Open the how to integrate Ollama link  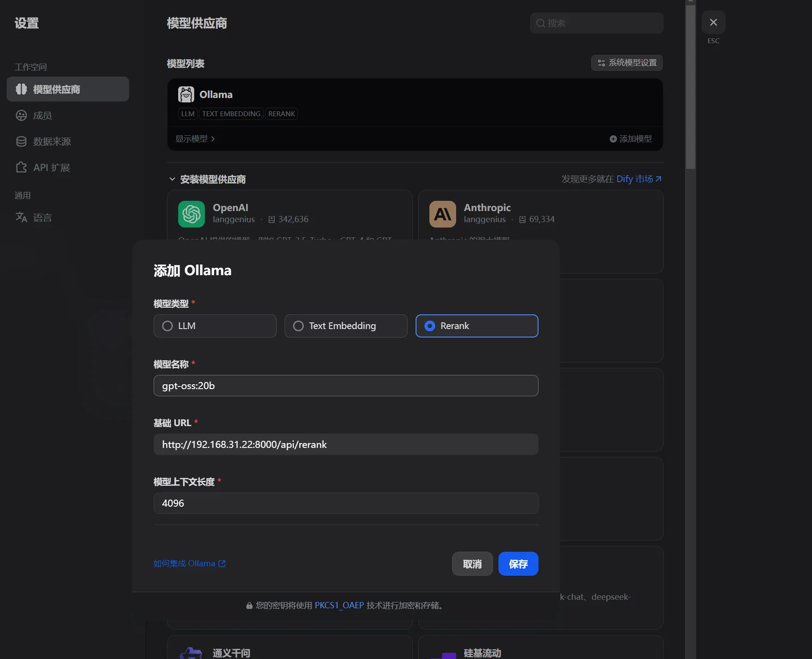pyautogui.click(x=189, y=564)
